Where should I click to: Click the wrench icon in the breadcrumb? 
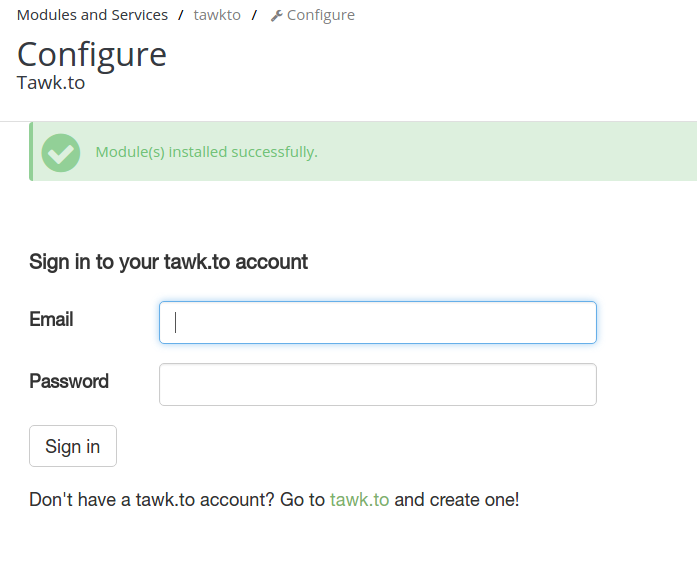click(x=277, y=16)
